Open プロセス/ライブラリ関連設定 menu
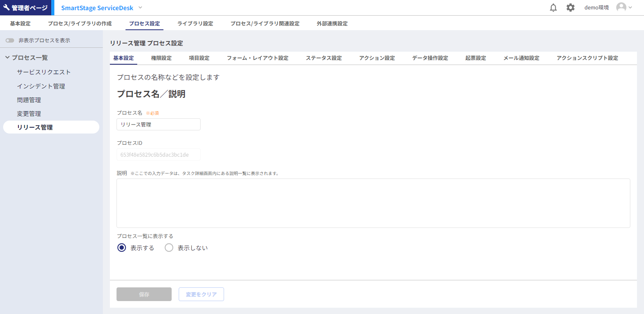644x314 pixels. [x=265, y=23]
